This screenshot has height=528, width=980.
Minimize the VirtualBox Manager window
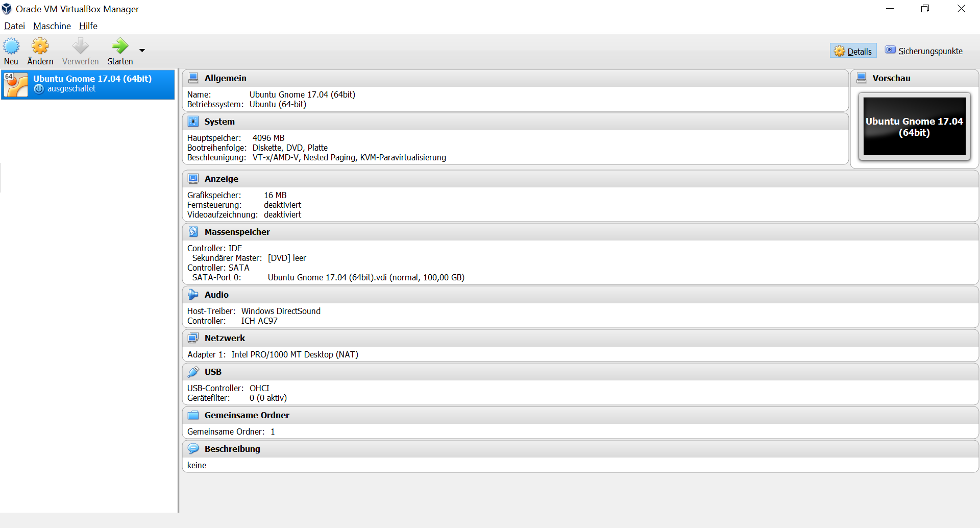(x=890, y=9)
